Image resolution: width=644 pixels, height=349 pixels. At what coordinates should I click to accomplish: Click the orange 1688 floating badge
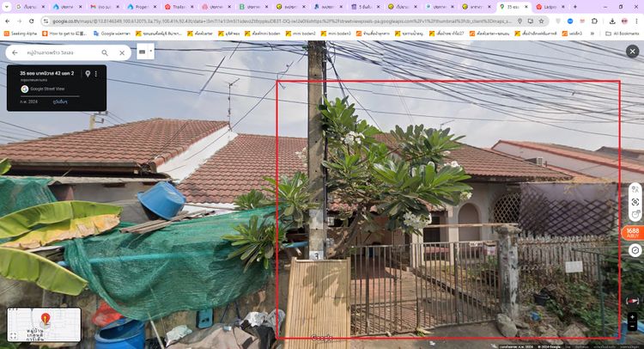(x=633, y=233)
